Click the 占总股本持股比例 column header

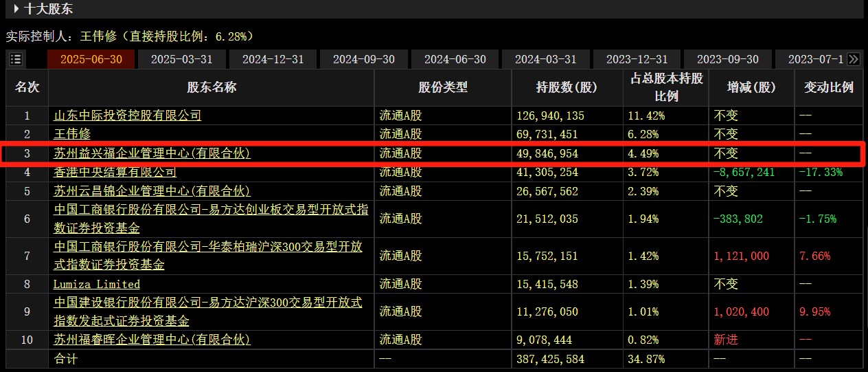point(666,87)
